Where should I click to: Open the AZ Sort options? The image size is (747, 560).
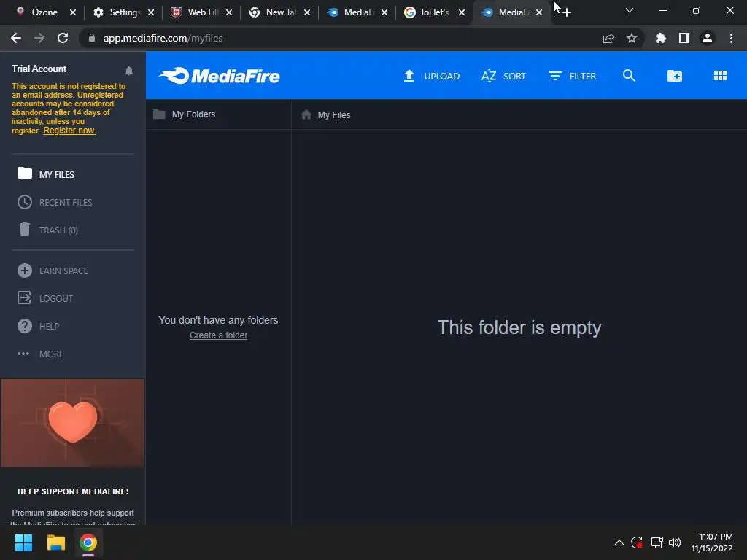click(503, 76)
